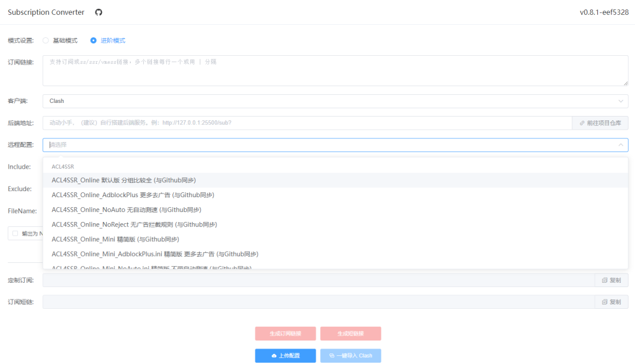635x364 pixels.
Task: Select 进阶模式 radio button
Action: [x=94, y=40]
